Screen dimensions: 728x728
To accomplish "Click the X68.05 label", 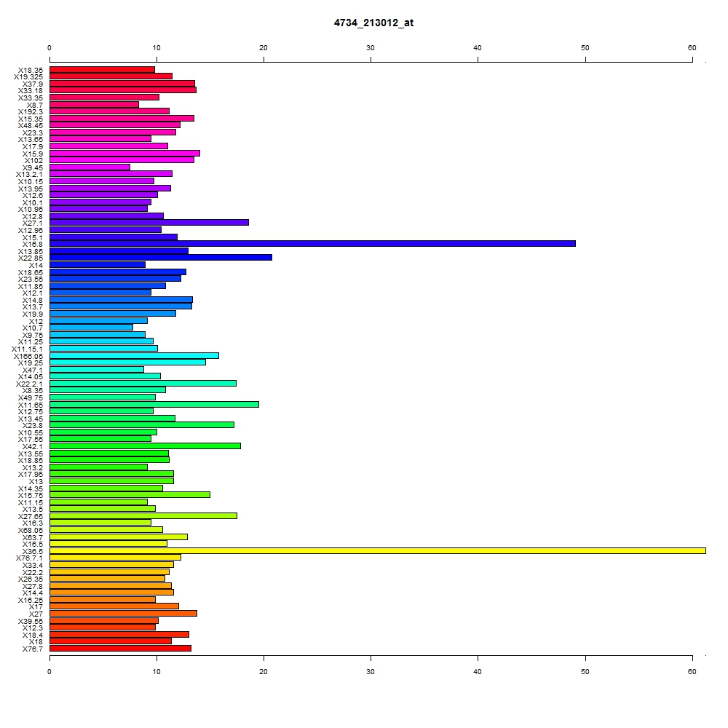I will [x=30, y=530].
